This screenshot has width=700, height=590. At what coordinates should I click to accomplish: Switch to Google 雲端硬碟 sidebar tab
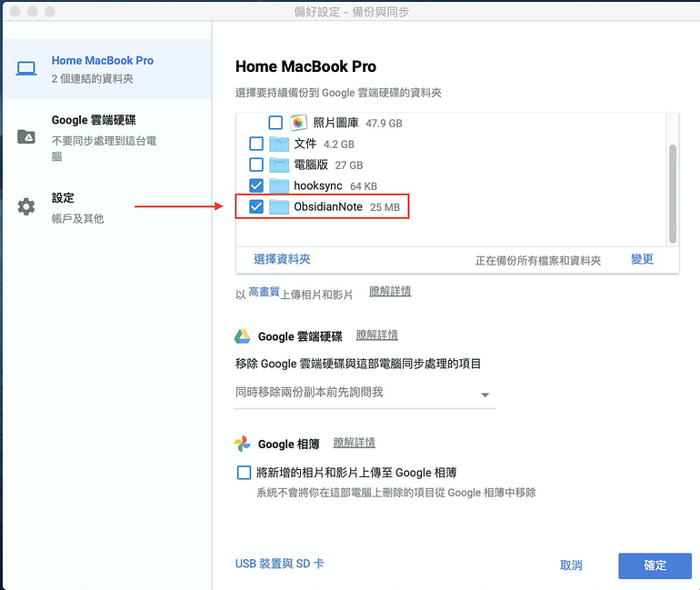[x=107, y=137]
